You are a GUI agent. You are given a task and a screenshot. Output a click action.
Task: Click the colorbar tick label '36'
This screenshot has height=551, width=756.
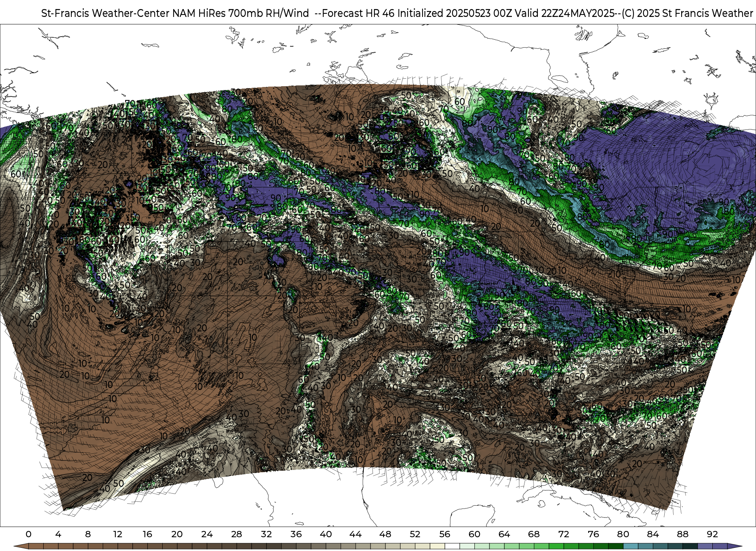[x=296, y=534]
